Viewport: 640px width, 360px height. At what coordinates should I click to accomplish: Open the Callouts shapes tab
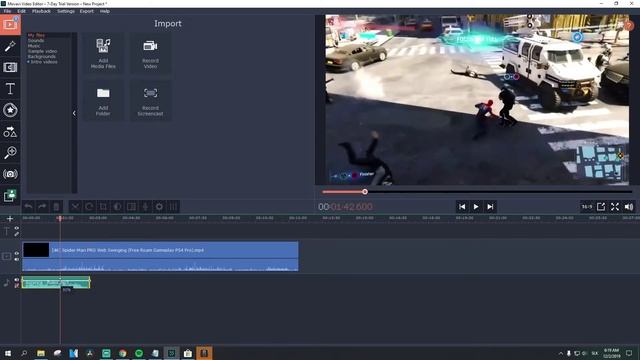tap(10, 131)
